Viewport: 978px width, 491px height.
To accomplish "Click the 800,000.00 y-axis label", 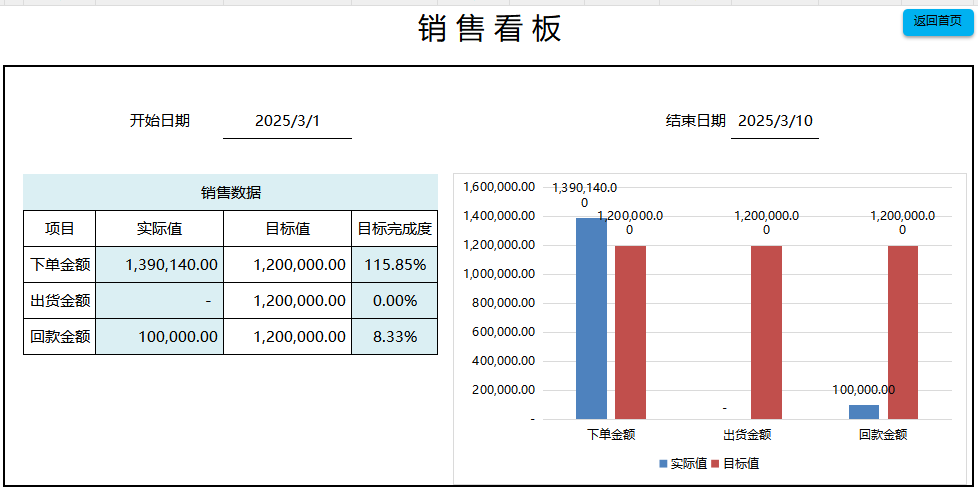I will (504, 303).
